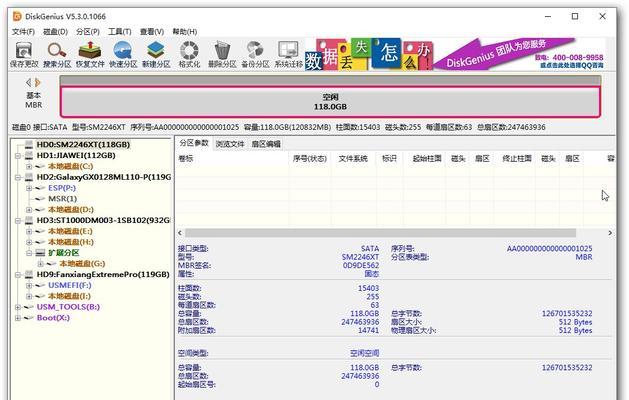Viewport: 629px width, 400px height.
Task: Click the 空闲 118.0GB free space bar
Action: [x=330, y=102]
